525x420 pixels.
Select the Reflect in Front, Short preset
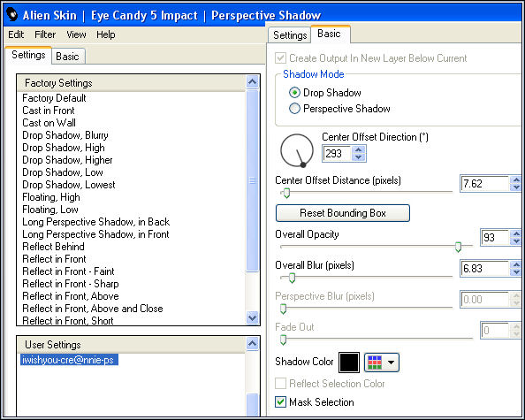(68, 320)
